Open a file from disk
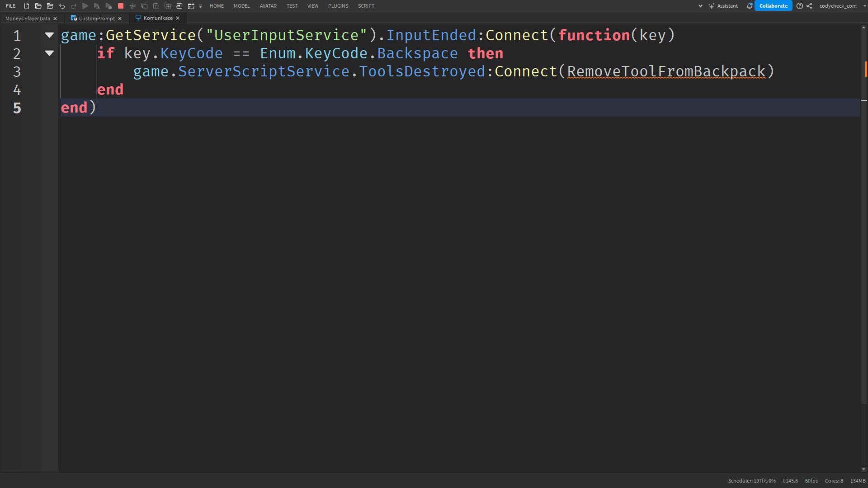Image resolution: width=868 pixels, height=488 pixels. [38, 6]
